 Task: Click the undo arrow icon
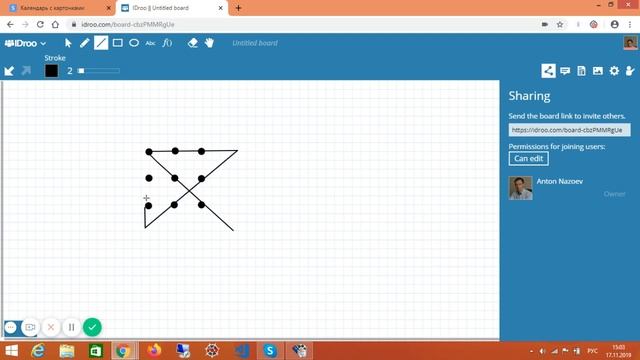pyautogui.click(x=9, y=71)
